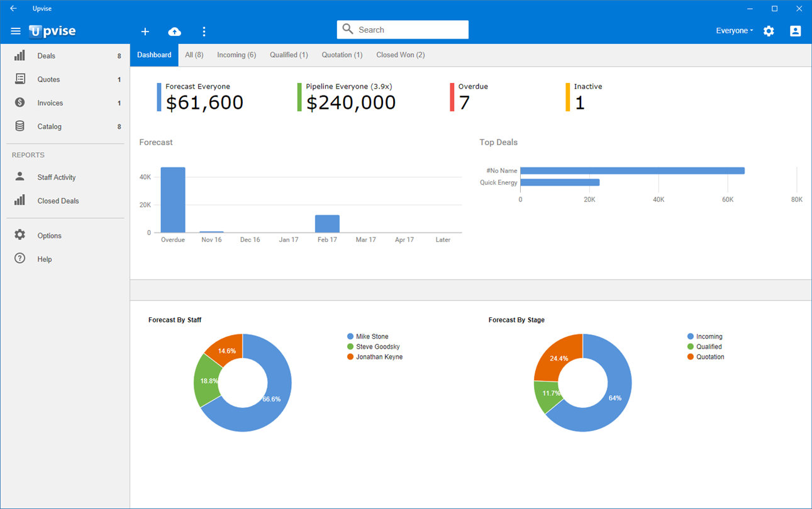This screenshot has height=509, width=812.
Task: Switch to the Closed Won (2) tab
Action: click(401, 55)
